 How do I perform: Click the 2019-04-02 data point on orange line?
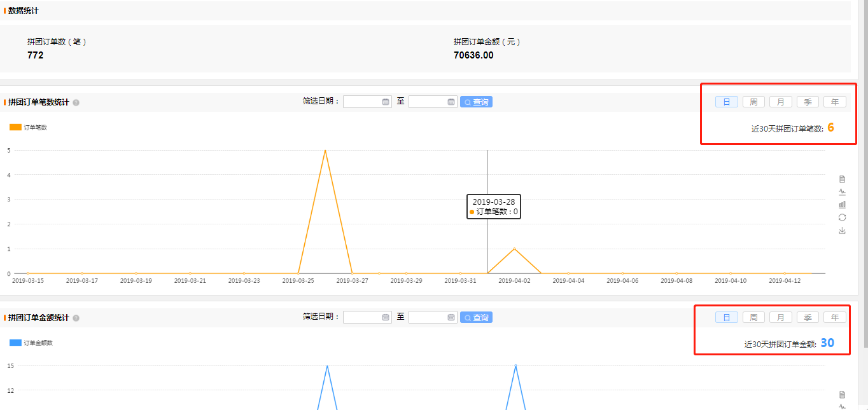pos(514,249)
